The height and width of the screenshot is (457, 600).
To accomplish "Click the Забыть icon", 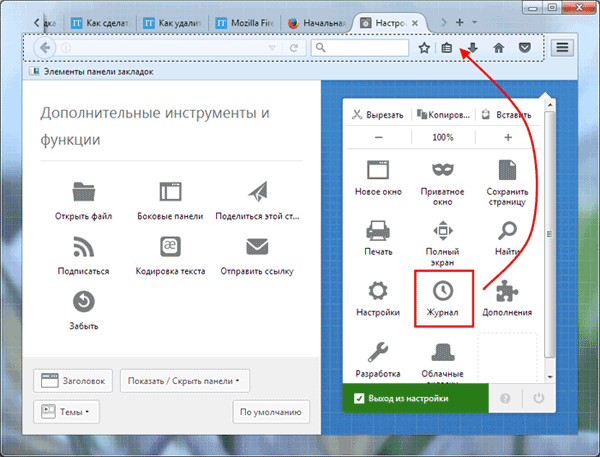I will coord(83,300).
